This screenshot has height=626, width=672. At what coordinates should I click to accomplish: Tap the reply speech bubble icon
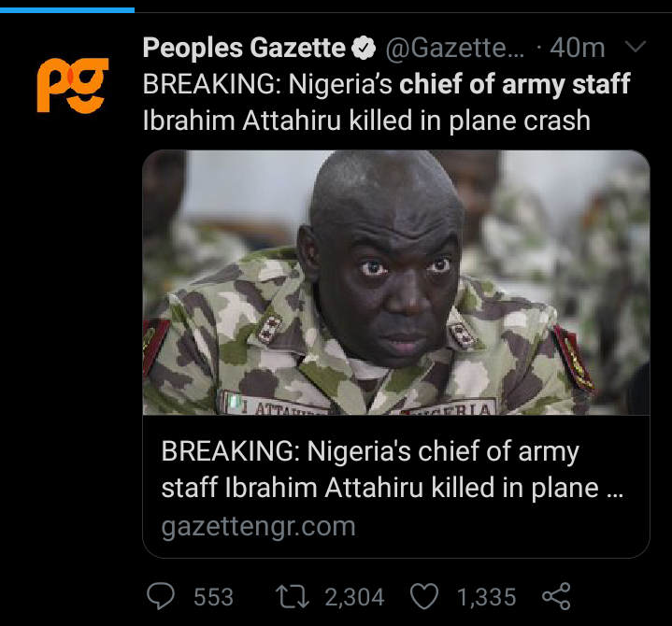coord(164,595)
